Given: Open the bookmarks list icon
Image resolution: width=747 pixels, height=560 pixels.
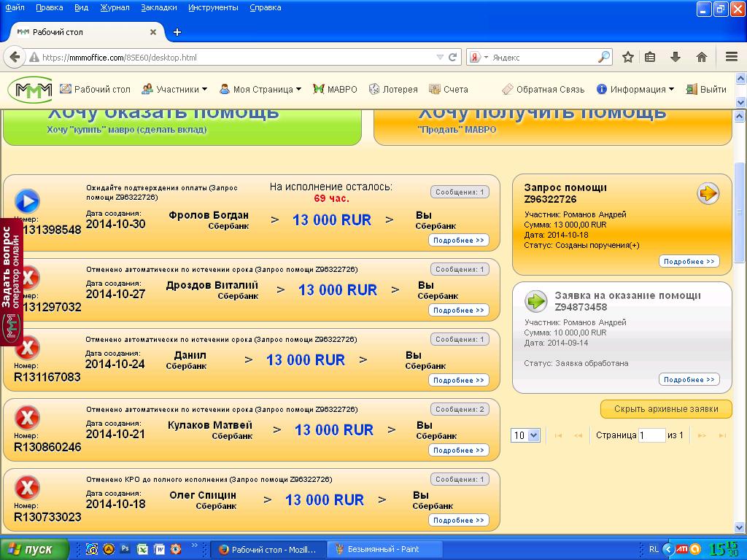Looking at the screenshot, I should pyautogui.click(x=650, y=57).
